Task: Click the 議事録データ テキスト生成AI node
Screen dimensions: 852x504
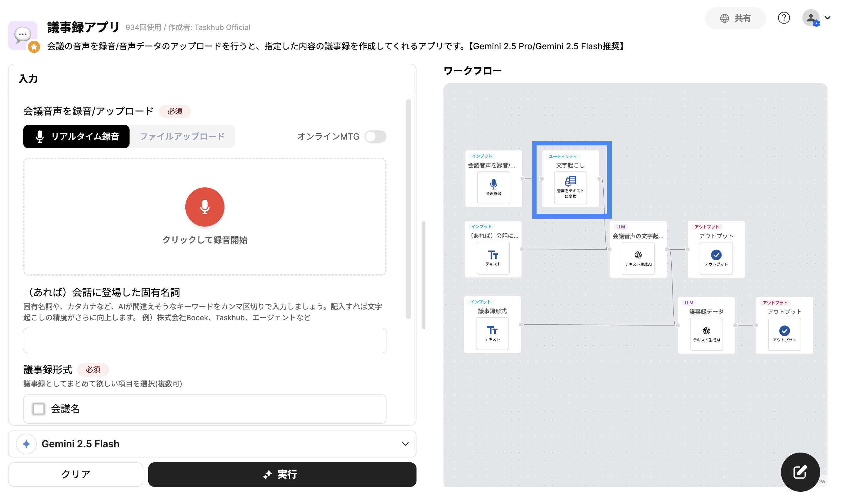Action: (x=706, y=333)
